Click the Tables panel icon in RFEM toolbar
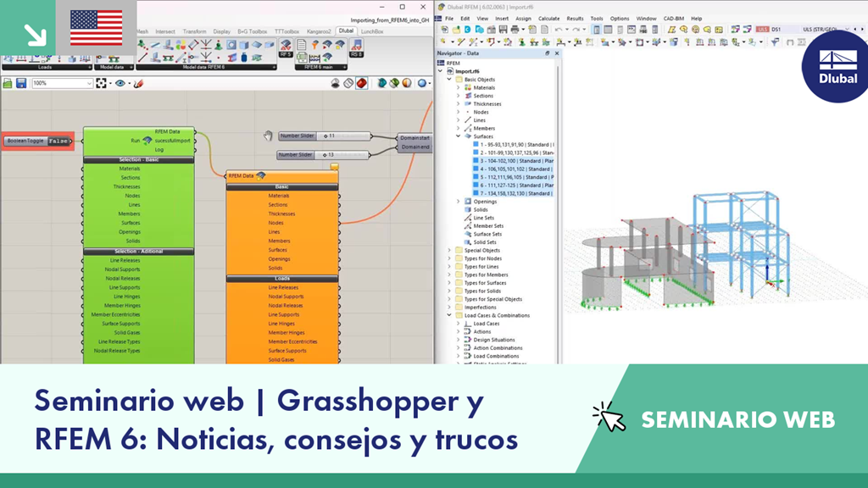Image resolution: width=868 pixels, height=488 pixels. point(608,30)
